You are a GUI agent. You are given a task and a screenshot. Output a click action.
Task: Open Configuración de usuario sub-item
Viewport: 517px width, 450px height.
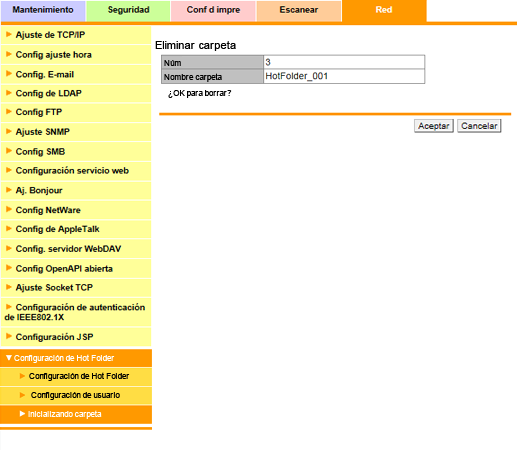(x=76, y=395)
